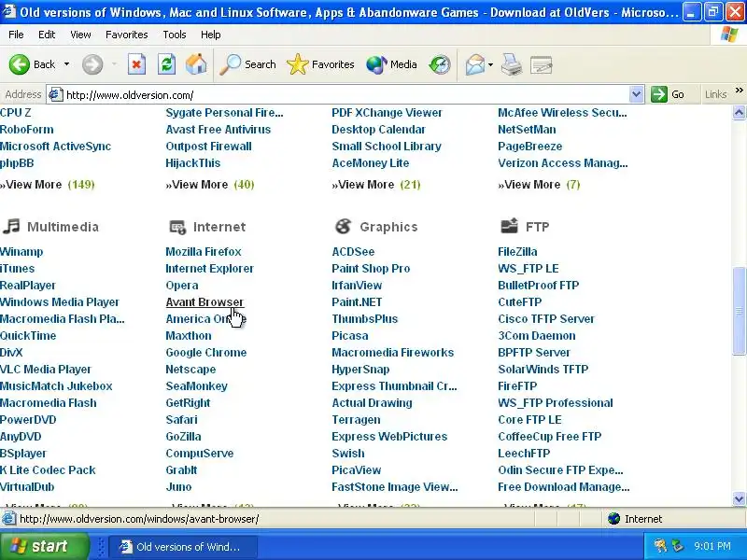Screen dimensions: 747x560
Task: Click the Graphics category palette icon
Action: (x=343, y=227)
